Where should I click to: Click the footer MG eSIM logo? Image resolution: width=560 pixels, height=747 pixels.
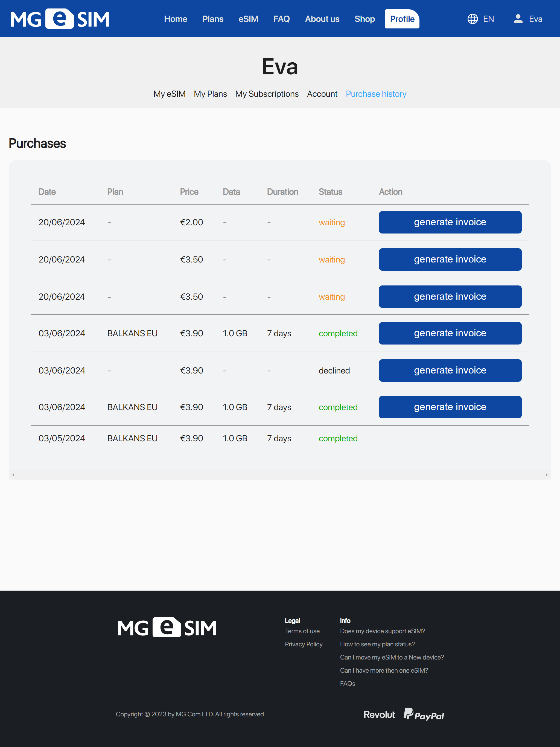pos(167,627)
